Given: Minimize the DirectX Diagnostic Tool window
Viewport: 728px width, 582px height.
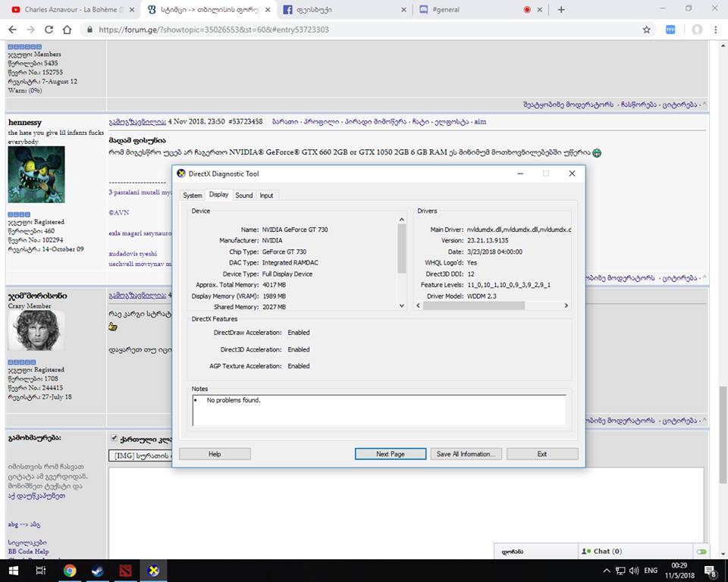Looking at the screenshot, I should [520, 174].
